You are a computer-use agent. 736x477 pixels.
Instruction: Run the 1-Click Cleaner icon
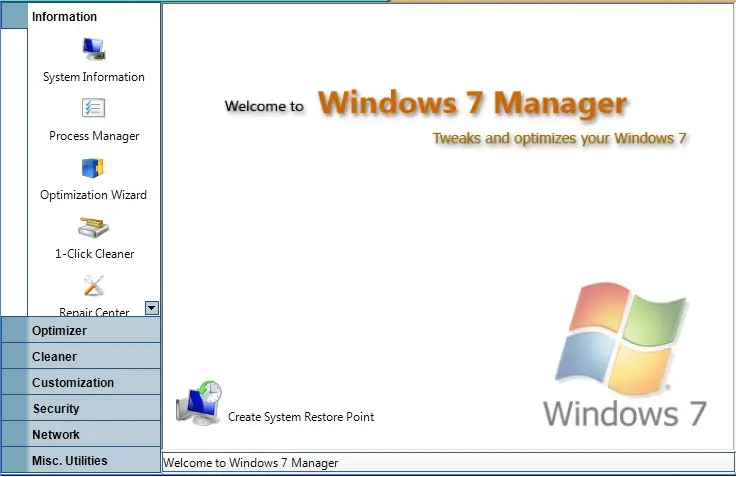[93, 227]
